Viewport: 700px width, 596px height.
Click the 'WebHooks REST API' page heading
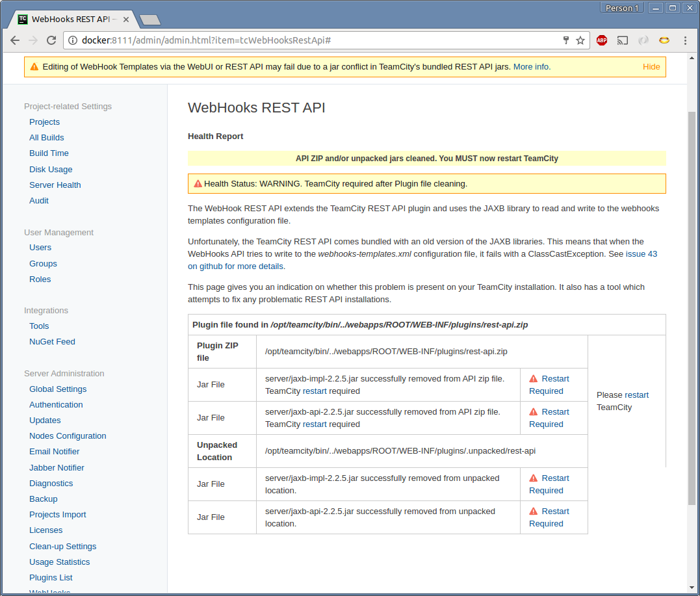pos(256,108)
